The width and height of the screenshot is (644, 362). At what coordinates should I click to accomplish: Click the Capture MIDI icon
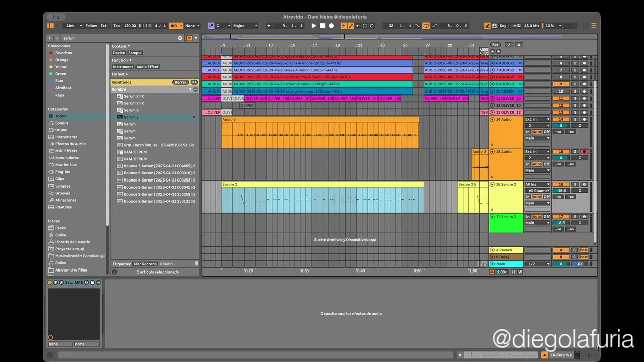pyautogui.click(x=365, y=26)
